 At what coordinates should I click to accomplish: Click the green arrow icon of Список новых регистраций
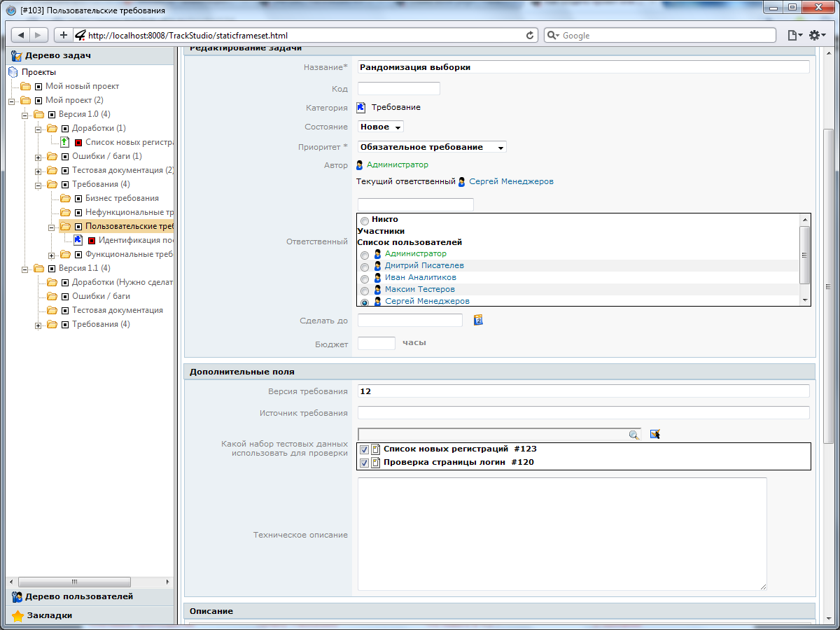click(x=64, y=142)
